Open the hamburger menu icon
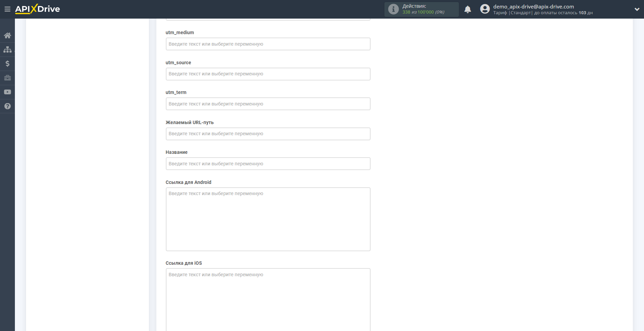This screenshot has width=644, height=331. click(7, 9)
